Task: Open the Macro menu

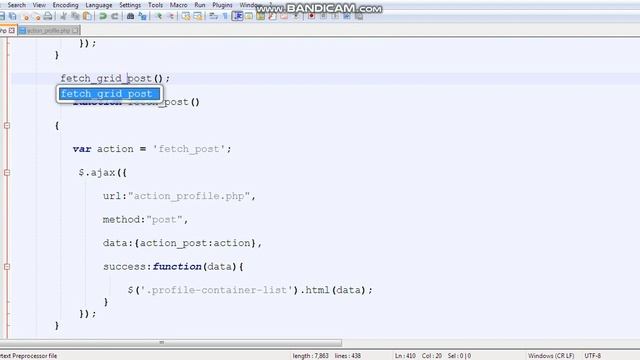Action: coord(178,5)
